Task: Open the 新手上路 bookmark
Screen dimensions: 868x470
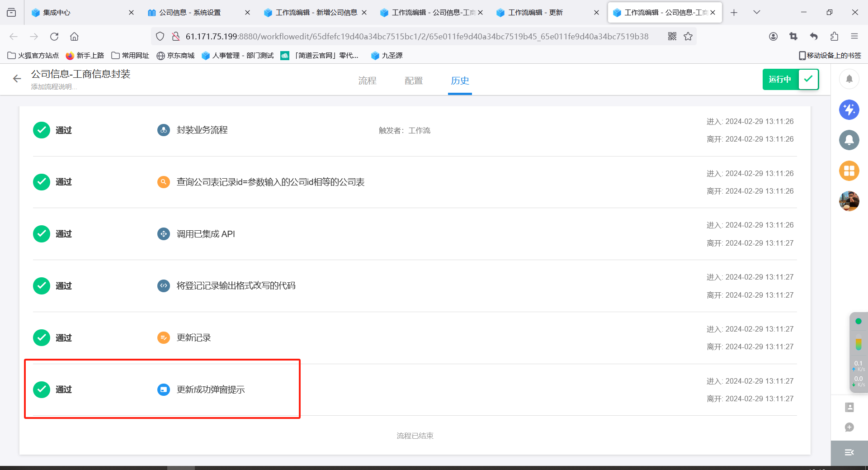Action: point(85,56)
